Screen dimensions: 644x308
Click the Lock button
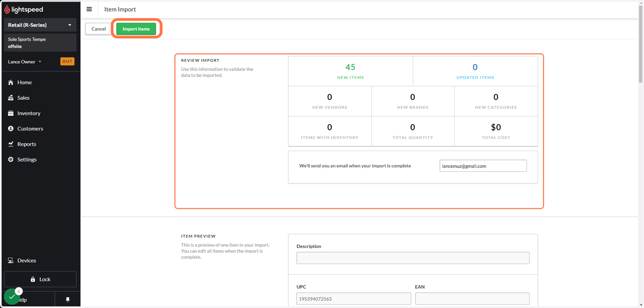[40, 279]
